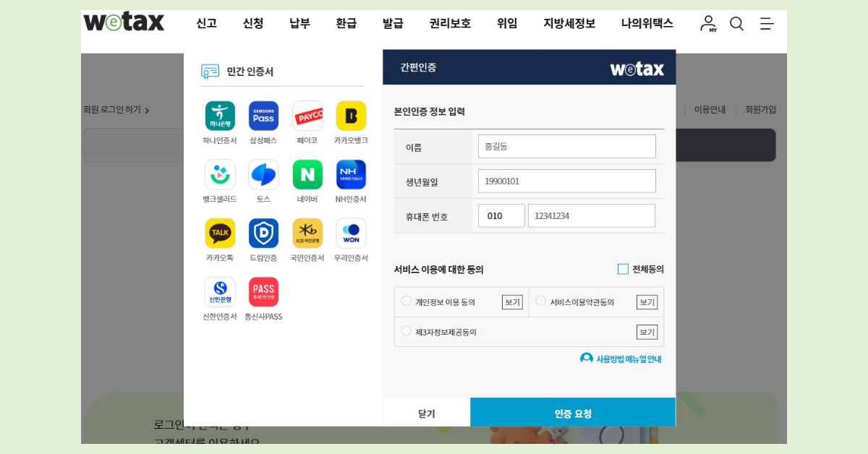Open the 납부 menu
This screenshot has height=454, width=868.
point(300,23)
